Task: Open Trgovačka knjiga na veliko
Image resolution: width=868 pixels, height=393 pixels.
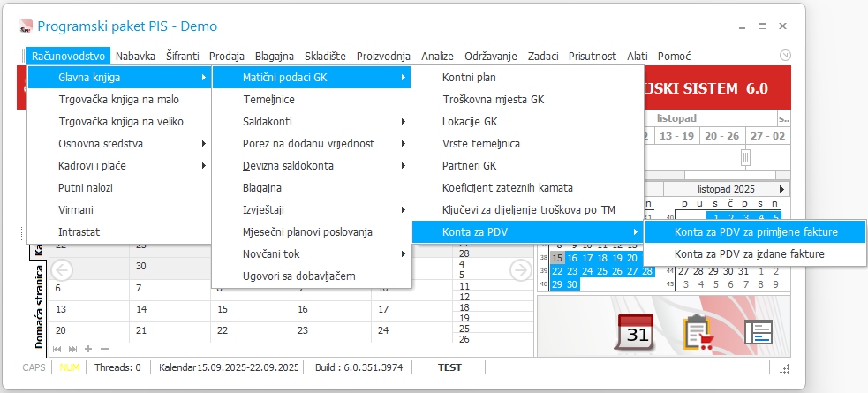Action: [x=119, y=122]
